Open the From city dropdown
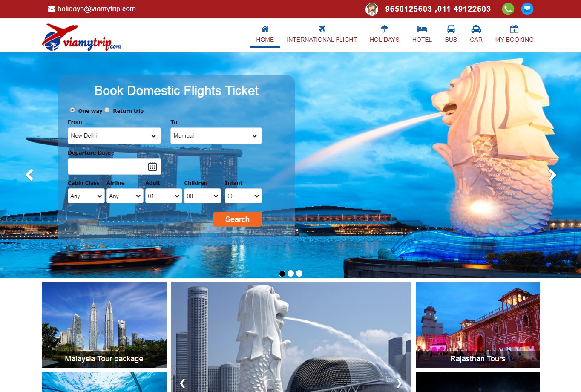Viewport: 581px width, 392px height. click(114, 136)
